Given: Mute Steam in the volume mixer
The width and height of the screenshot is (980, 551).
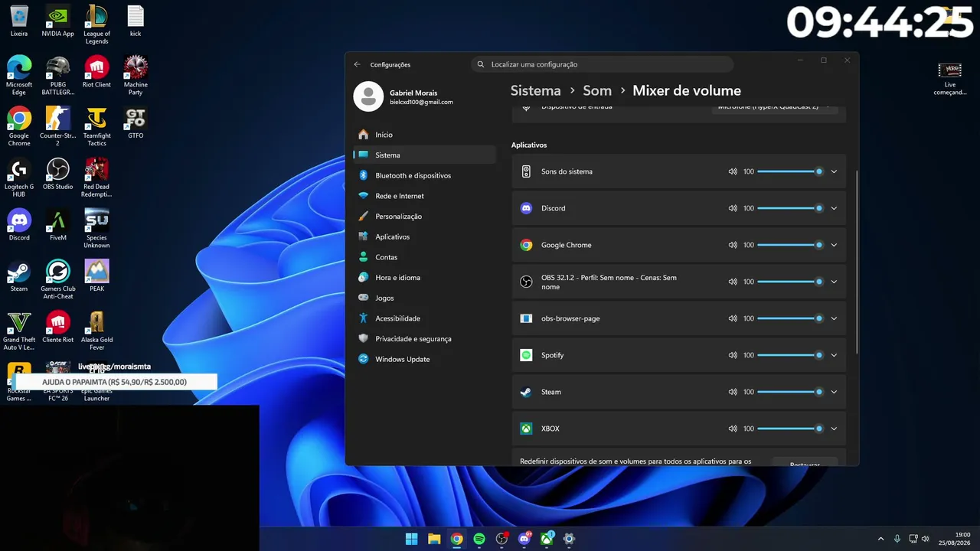Looking at the screenshot, I should [x=733, y=392].
